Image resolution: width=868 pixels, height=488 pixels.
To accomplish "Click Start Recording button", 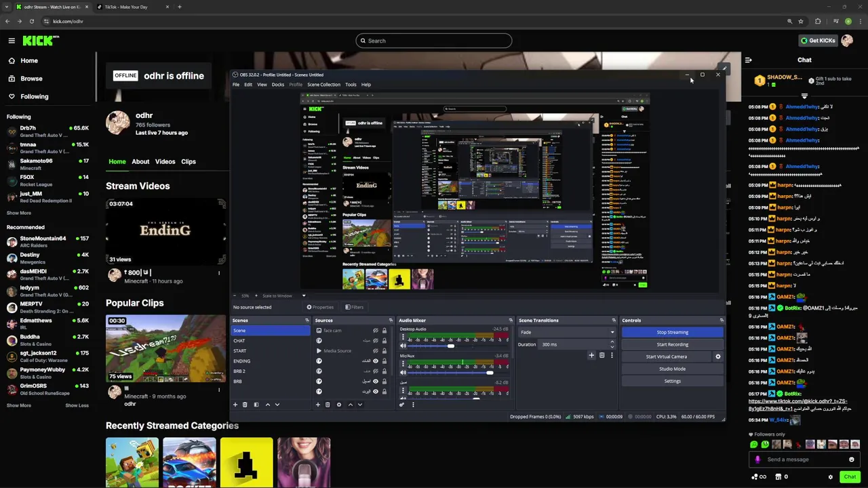I will (x=672, y=344).
